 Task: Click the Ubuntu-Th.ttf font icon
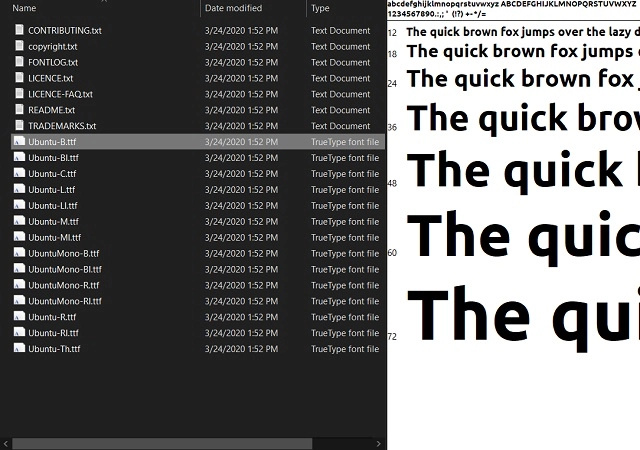tap(19, 349)
